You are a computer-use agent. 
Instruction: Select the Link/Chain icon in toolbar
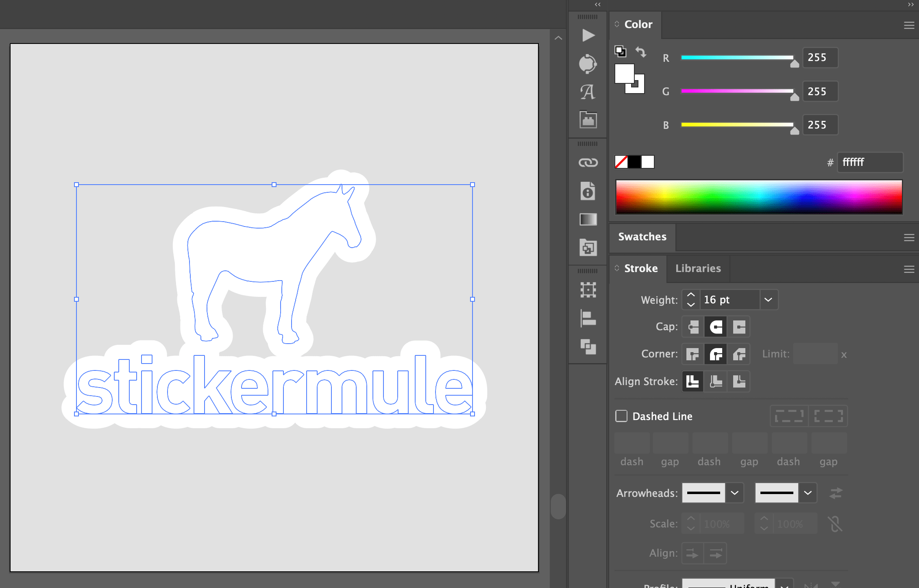tap(588, 162)
